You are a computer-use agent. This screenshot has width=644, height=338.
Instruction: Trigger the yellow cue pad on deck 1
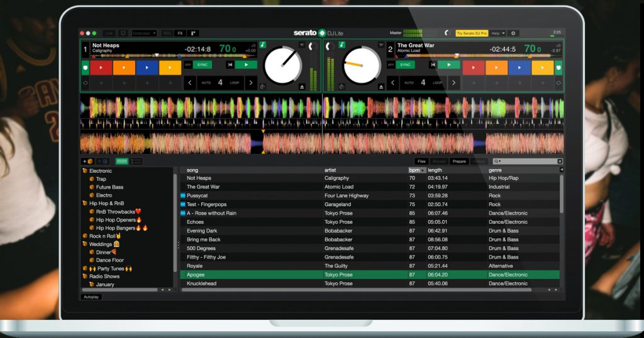tap(170, 68)
